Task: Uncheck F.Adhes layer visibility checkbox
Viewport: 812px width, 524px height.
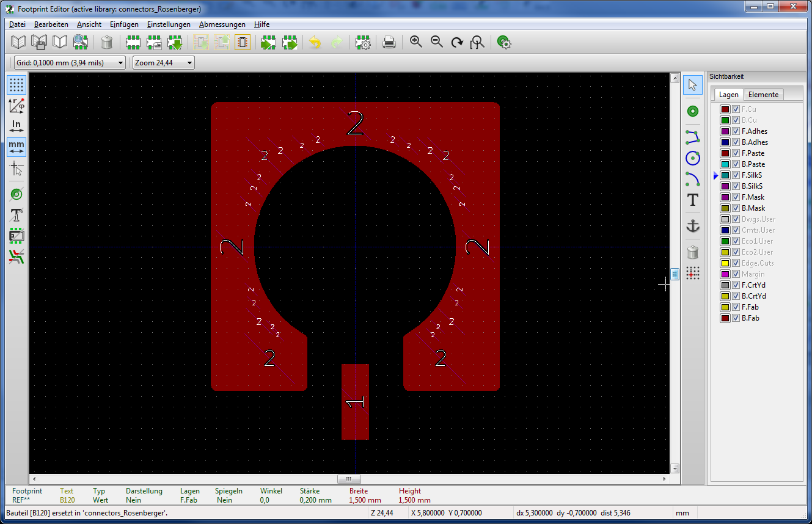Action: tap(736, 131)
